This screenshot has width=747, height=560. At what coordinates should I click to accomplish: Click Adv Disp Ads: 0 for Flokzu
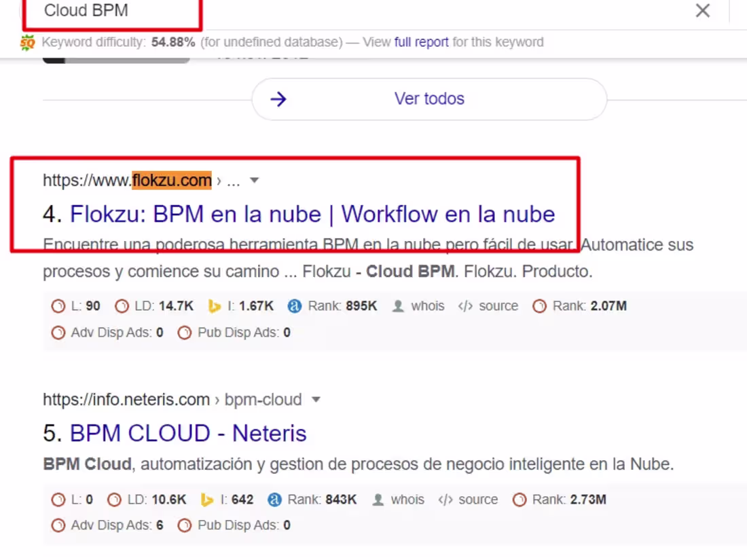click(107, 333)
